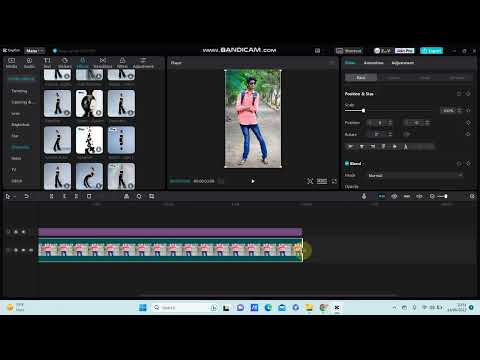Download the bending figure effect

pyautogui.click(x=99, y=186)
